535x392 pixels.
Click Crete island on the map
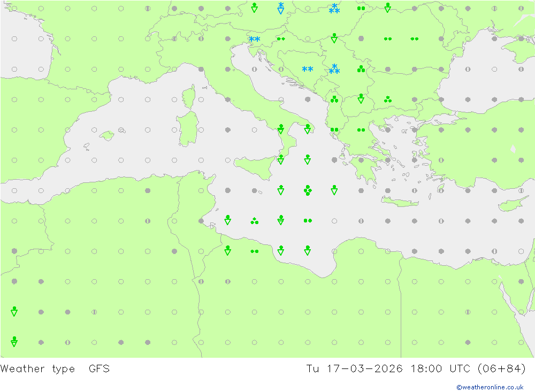pyautogui.click(x=400, y=202)
